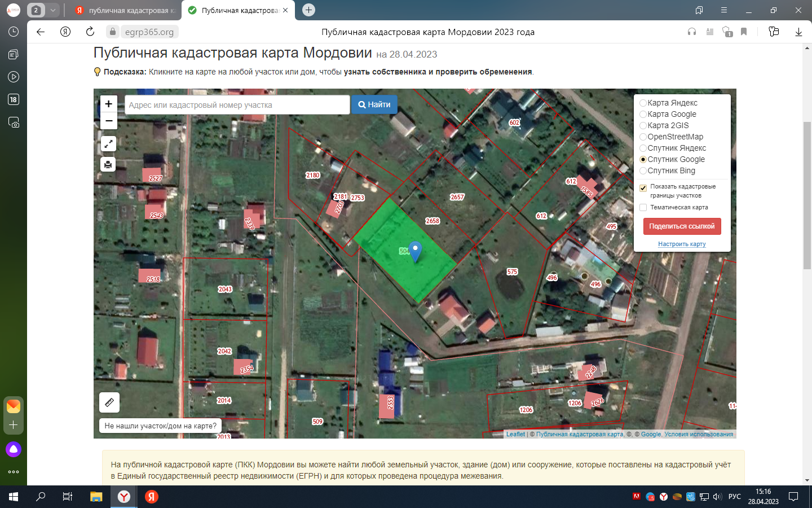Select parcel labeled 2657 on map
Viewport: 812px width, 508px height.
[x=457, y=197]
